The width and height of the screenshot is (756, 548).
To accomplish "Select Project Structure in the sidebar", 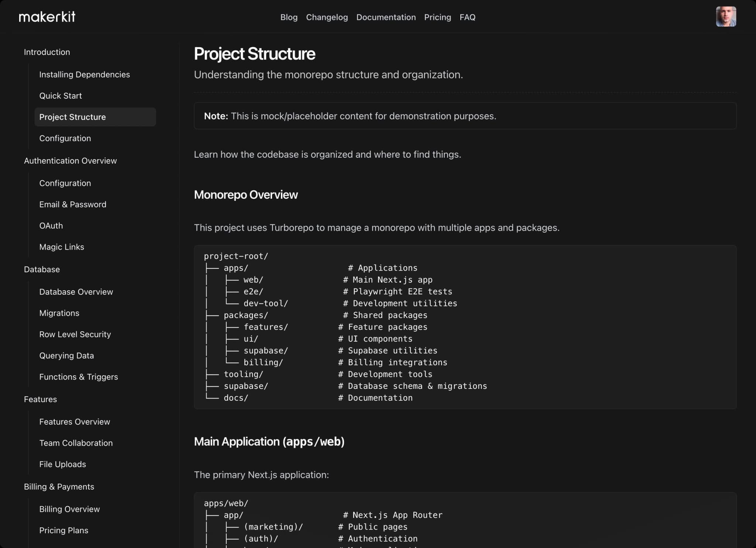I will (72, 117).
